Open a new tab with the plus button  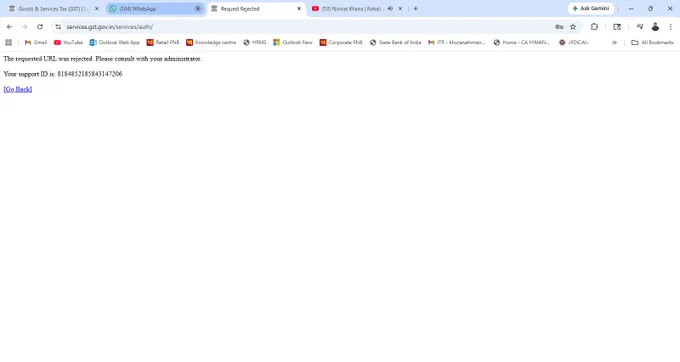coord(415,9)
